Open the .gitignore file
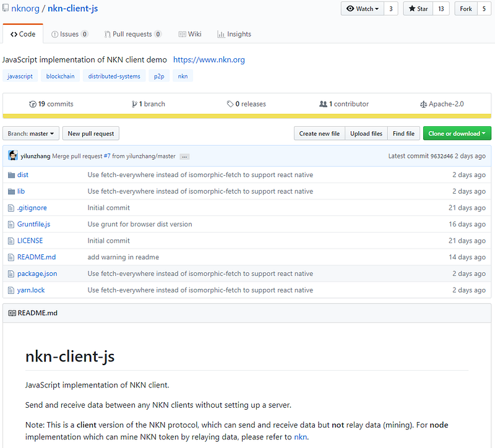Viewport: 495px width, 448px height. pos(32,208)
